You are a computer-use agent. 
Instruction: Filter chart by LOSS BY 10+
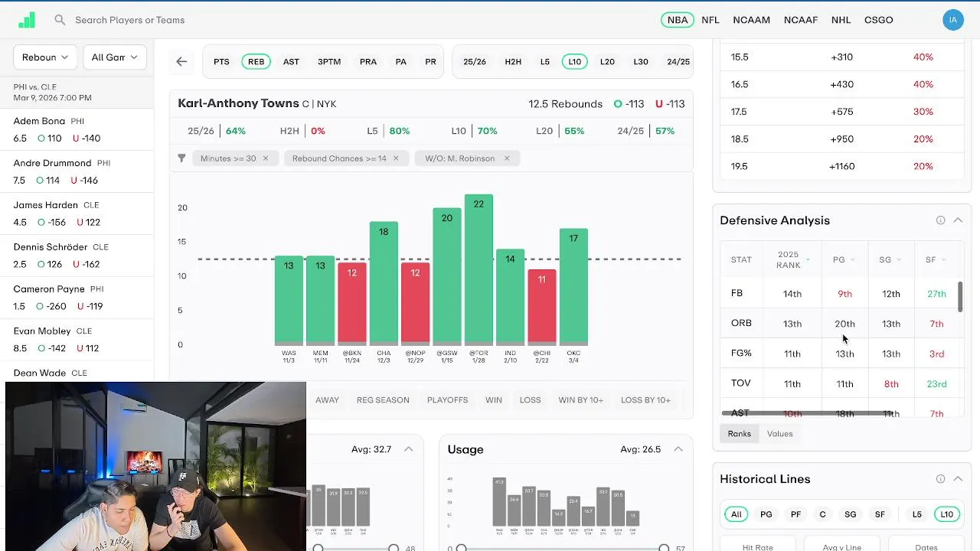[645, 400]
